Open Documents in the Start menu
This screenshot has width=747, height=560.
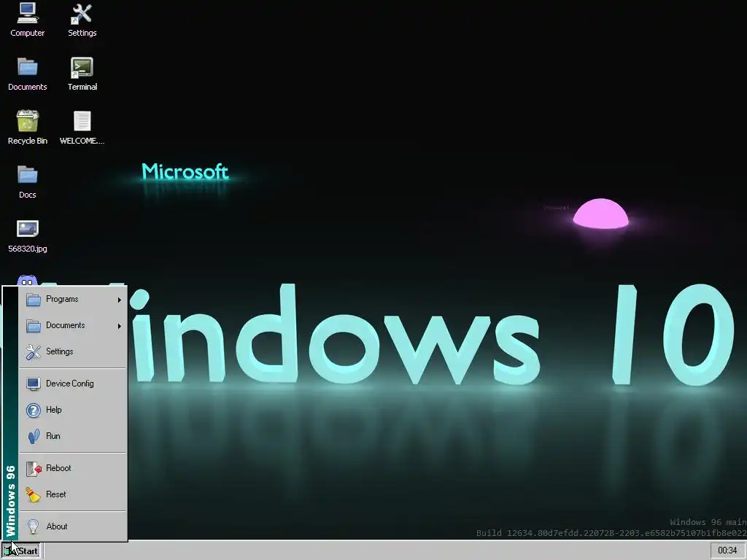[73, 325]
